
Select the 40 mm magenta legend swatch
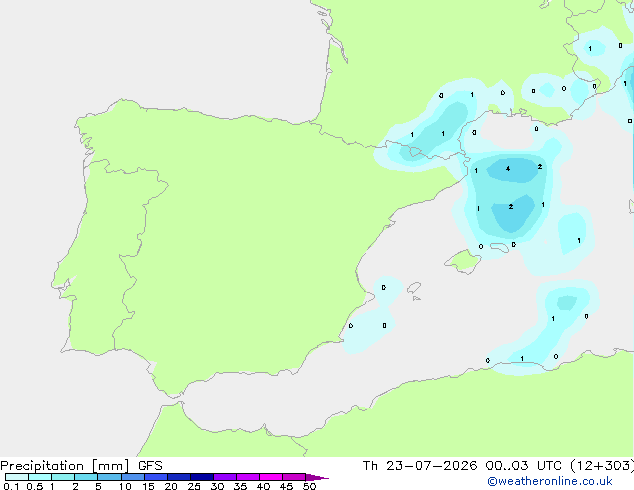coord(271,477)
